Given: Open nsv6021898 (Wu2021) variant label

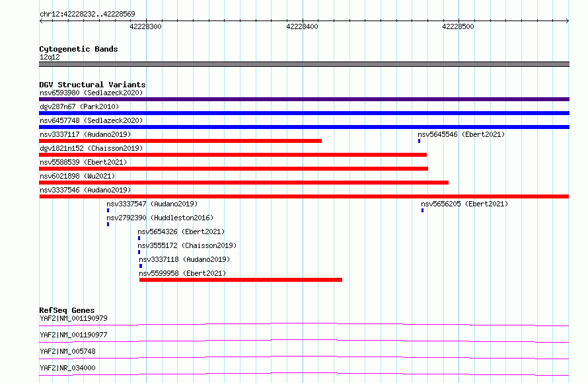Looking at the screenshot, I should click(77, 176).
